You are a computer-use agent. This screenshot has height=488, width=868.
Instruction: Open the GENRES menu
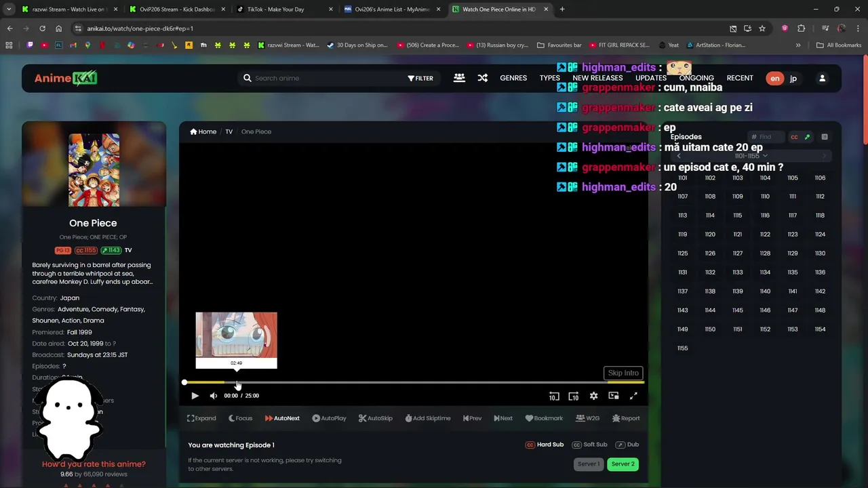coord(513,78)
